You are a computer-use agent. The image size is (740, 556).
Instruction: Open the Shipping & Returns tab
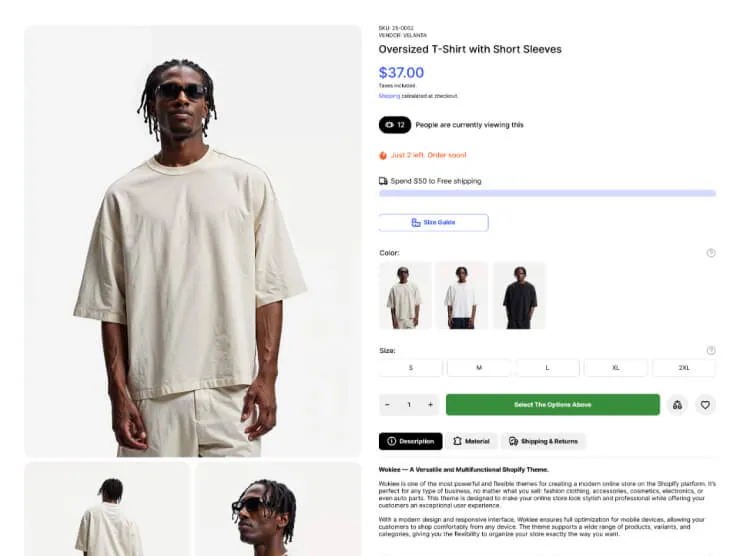coord(543,441)
